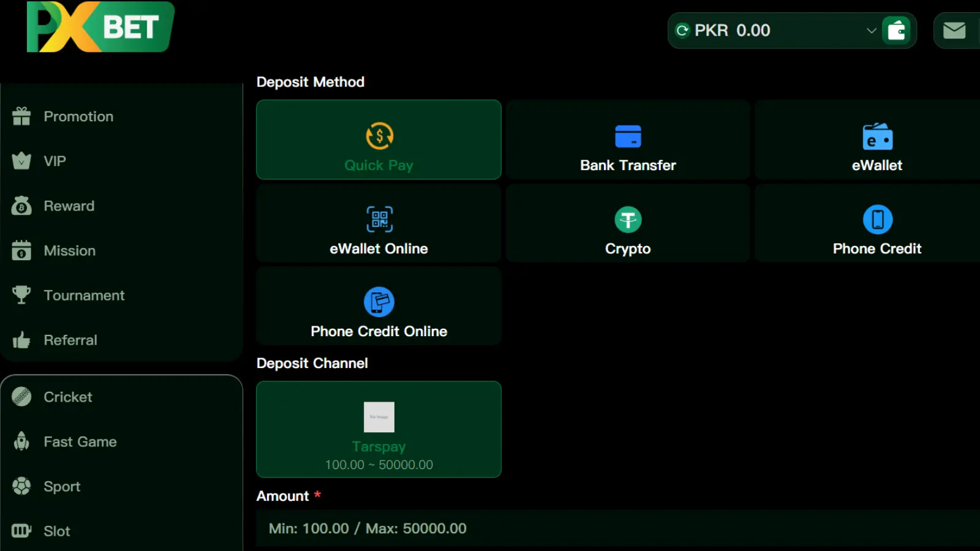Click the PX BET logo
Screen dimensions: 980x551
100,27
